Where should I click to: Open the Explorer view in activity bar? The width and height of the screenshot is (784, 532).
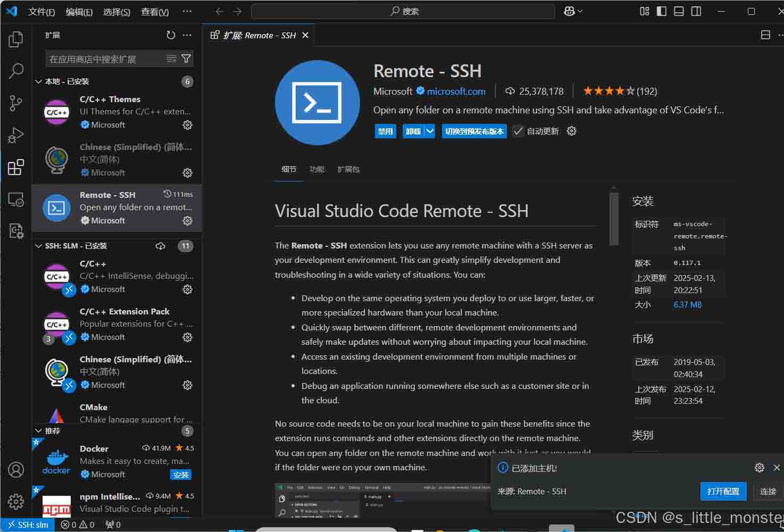16,39
